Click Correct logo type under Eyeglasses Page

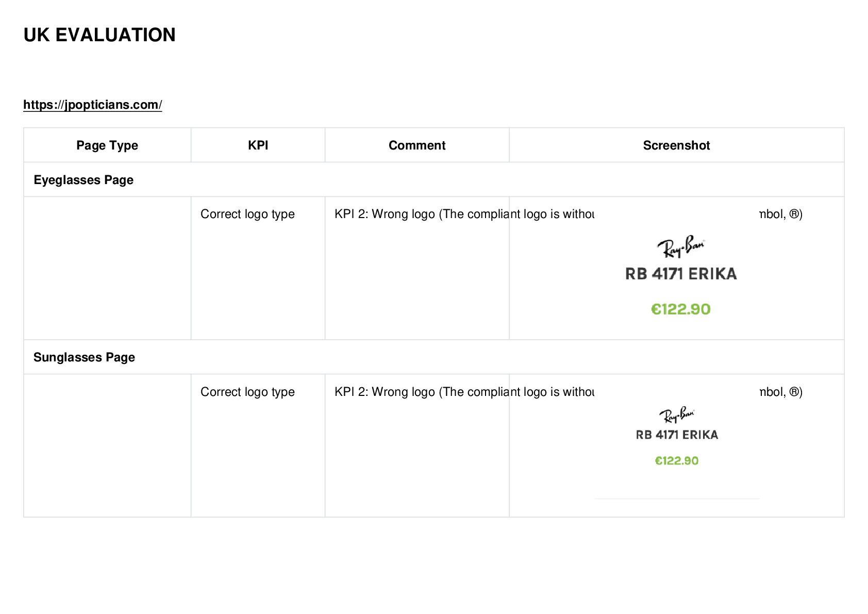click(247, 214)
